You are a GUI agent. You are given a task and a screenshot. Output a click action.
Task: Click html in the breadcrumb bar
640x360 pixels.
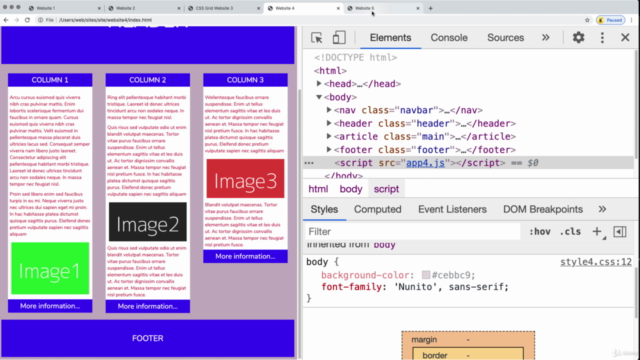pyautogui.click(x=318, y=189)
